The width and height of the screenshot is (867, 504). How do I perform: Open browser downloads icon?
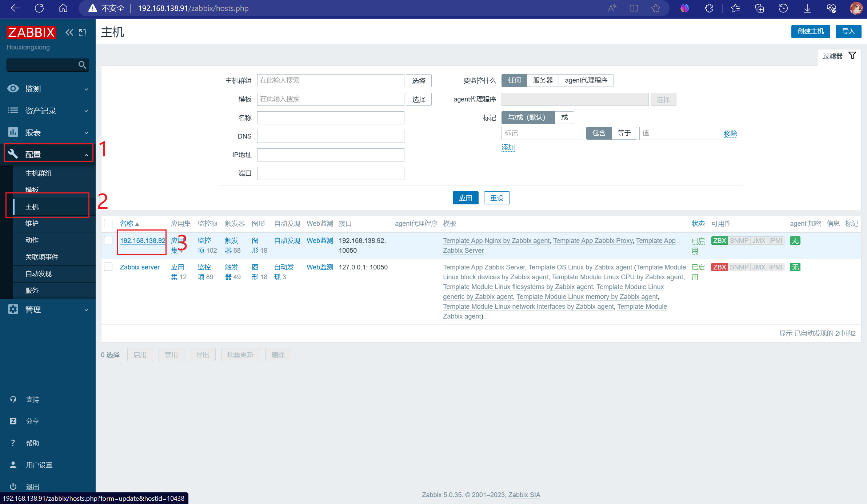tap(807, 8)
